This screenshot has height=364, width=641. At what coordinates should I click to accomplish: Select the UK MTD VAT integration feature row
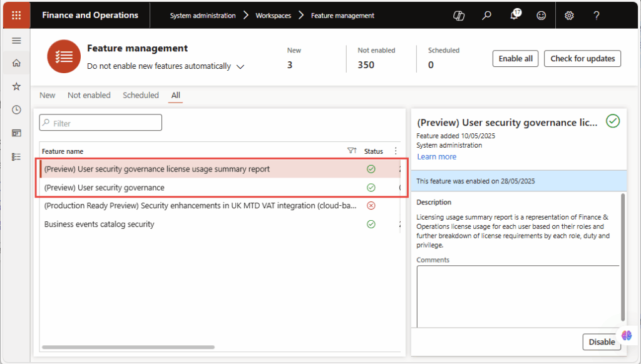coord(220,206)
